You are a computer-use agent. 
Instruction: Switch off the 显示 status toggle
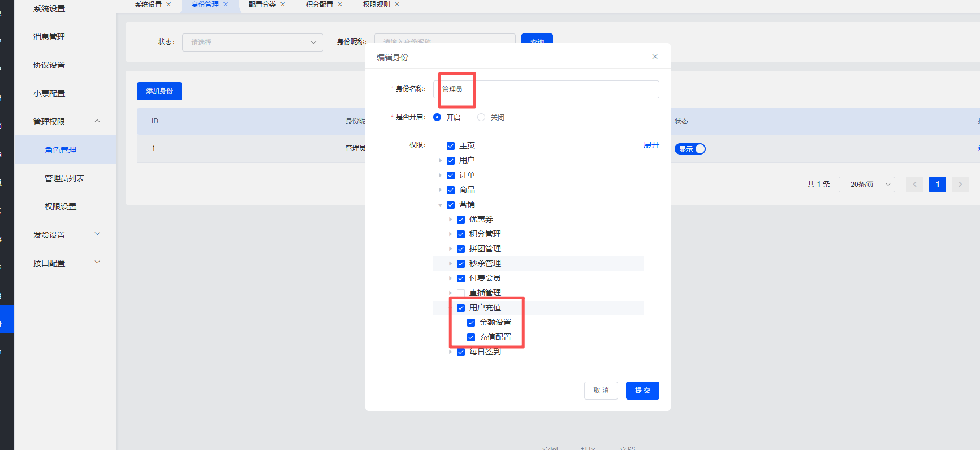690,149
